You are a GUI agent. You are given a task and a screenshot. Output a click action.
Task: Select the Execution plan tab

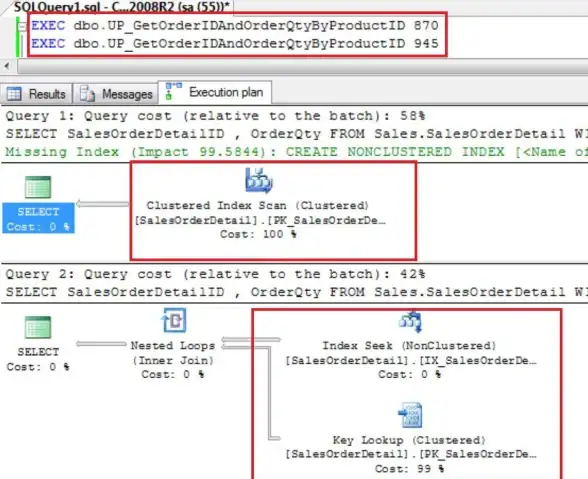[x=215, y=92]
